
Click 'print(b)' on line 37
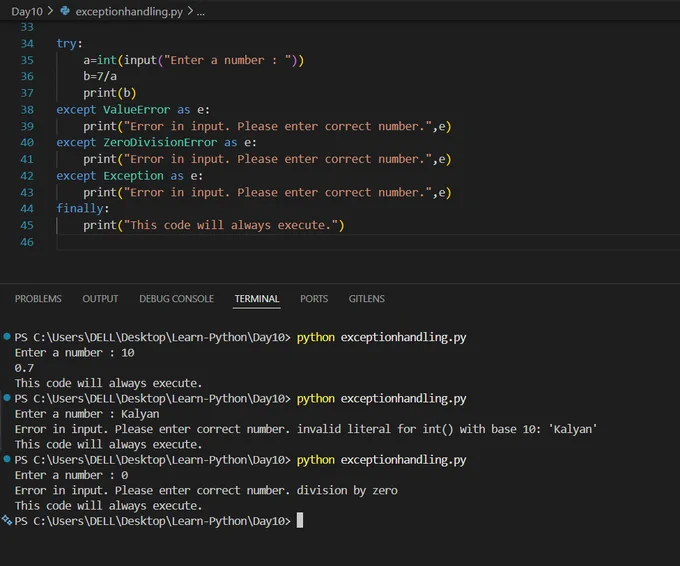tap(110, 93)
